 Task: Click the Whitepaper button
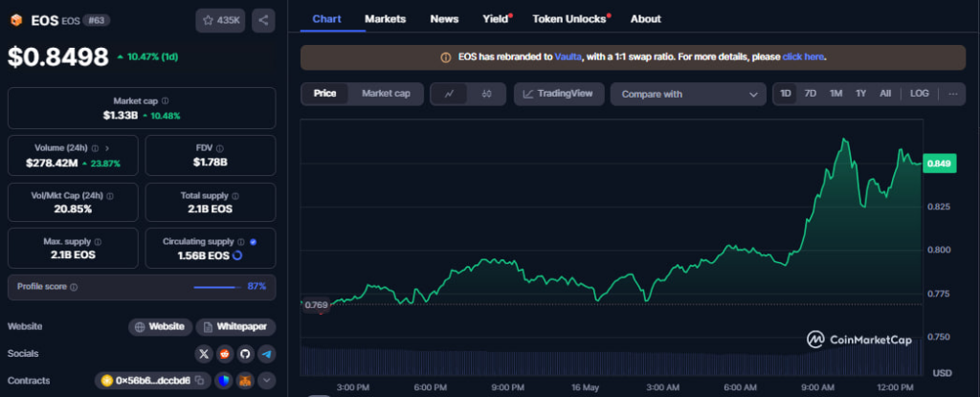pyautogui.click(x=237, y=327)
